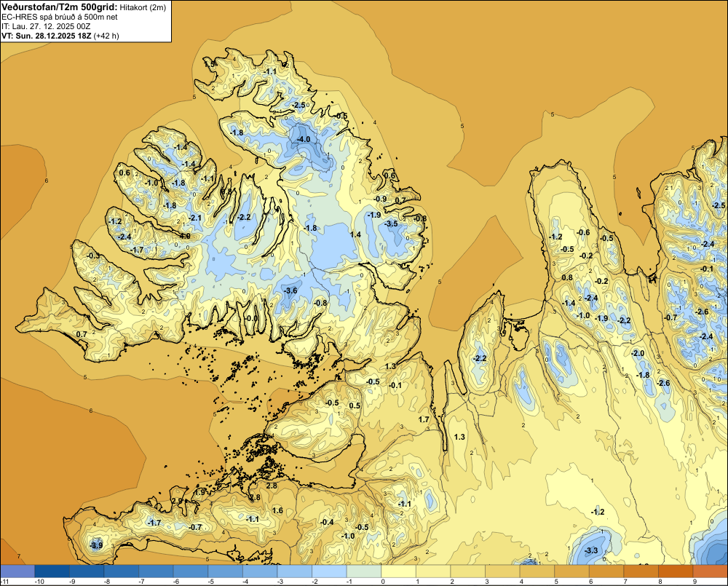Select the legend swatch between 4 and 5

pos(537,571)
